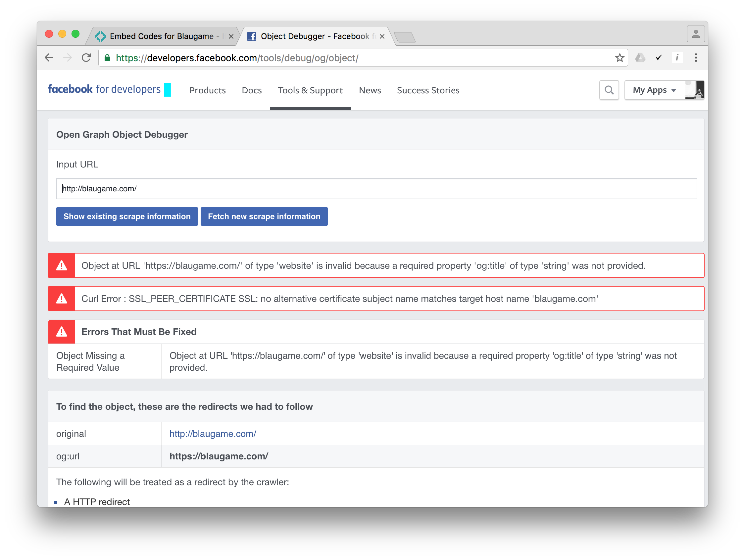Click the redirects we had to follow heading
745x560 pixels.
pos(184,406)
